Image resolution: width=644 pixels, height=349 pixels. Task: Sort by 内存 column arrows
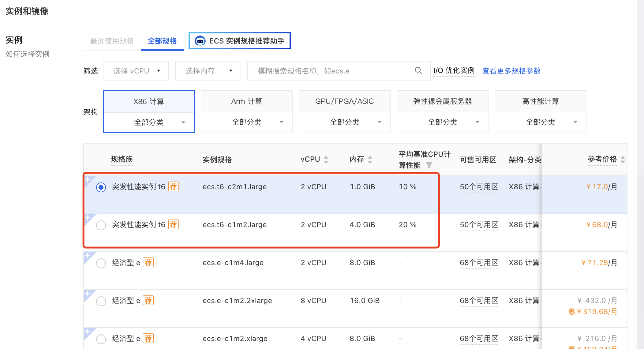click(370, 159)
